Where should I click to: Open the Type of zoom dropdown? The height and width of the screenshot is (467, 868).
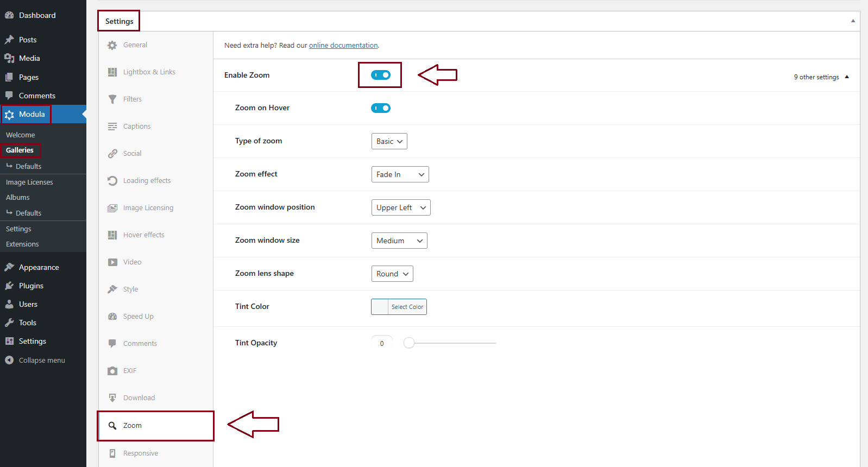[x=389, y=141]
